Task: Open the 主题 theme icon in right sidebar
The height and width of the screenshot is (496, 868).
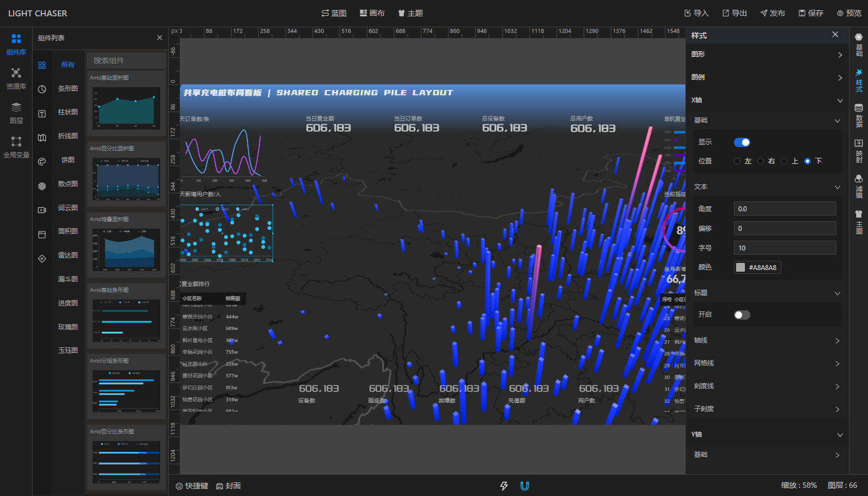Action: click(x=859, y=222)
